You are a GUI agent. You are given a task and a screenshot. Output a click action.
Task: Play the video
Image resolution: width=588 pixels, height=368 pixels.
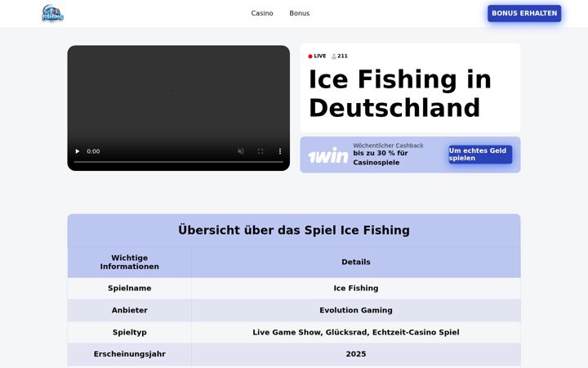[x=78, y=151]
